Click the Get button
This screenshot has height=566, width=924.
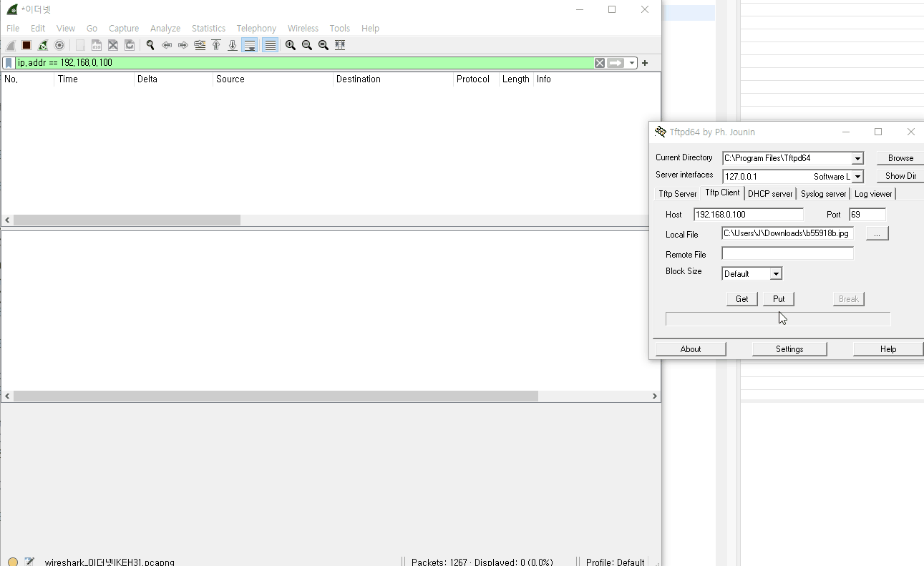tap(741, 299)
